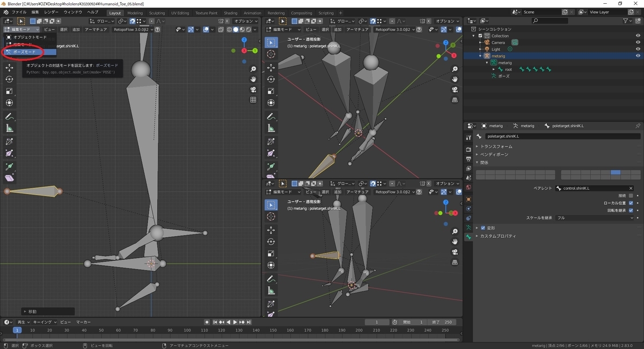
Task: Switch to the Modeling workspace tab
Action: pos(135,13)
